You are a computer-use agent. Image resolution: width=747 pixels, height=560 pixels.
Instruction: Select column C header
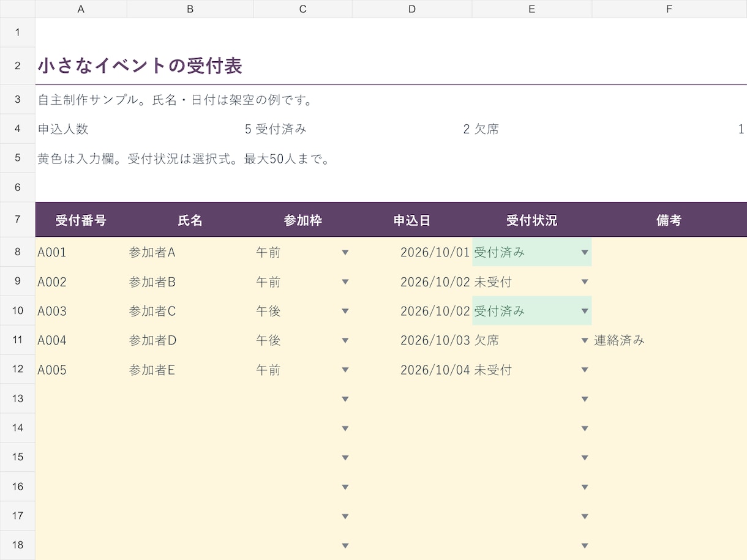click(303, 9)
